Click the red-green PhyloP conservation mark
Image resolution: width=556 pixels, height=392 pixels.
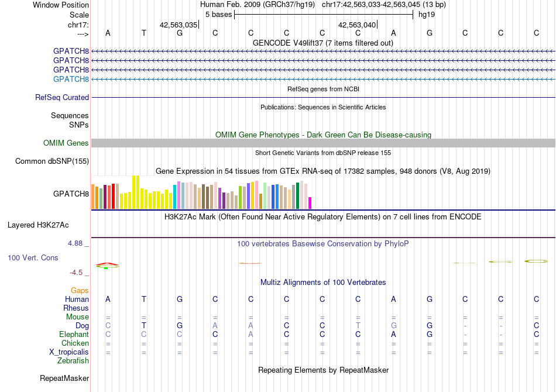point(108,266)
